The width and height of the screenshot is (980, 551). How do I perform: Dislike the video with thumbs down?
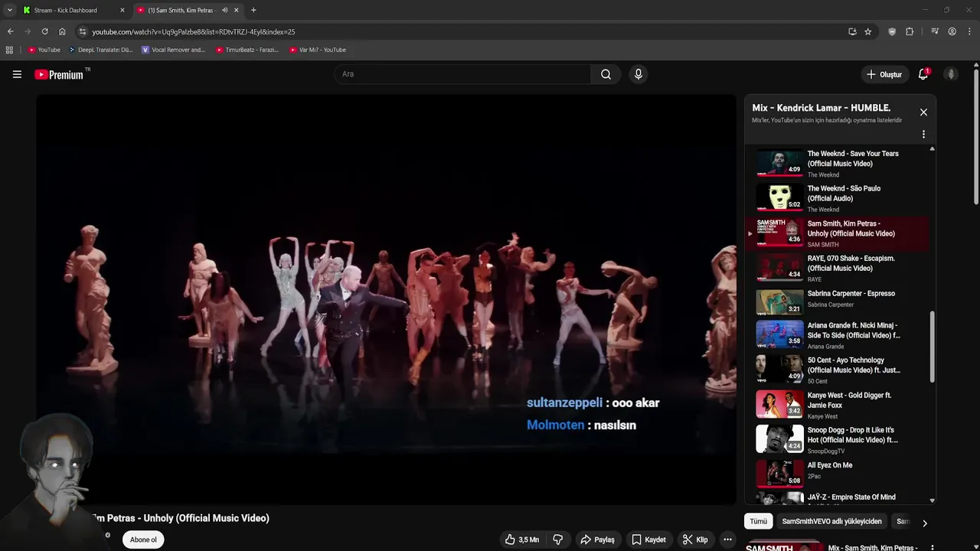click(558, 540)
